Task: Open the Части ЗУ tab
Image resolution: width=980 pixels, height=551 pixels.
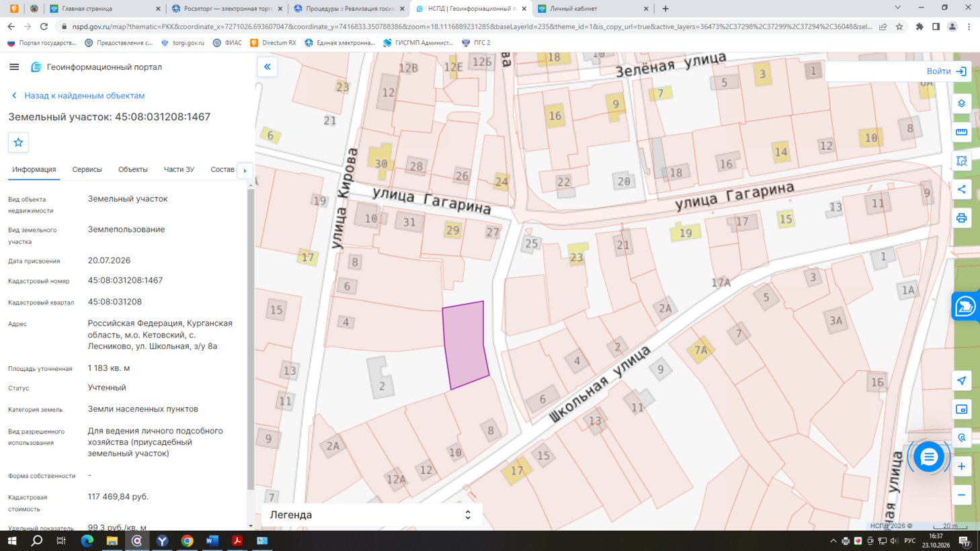Action: point(179,169)
